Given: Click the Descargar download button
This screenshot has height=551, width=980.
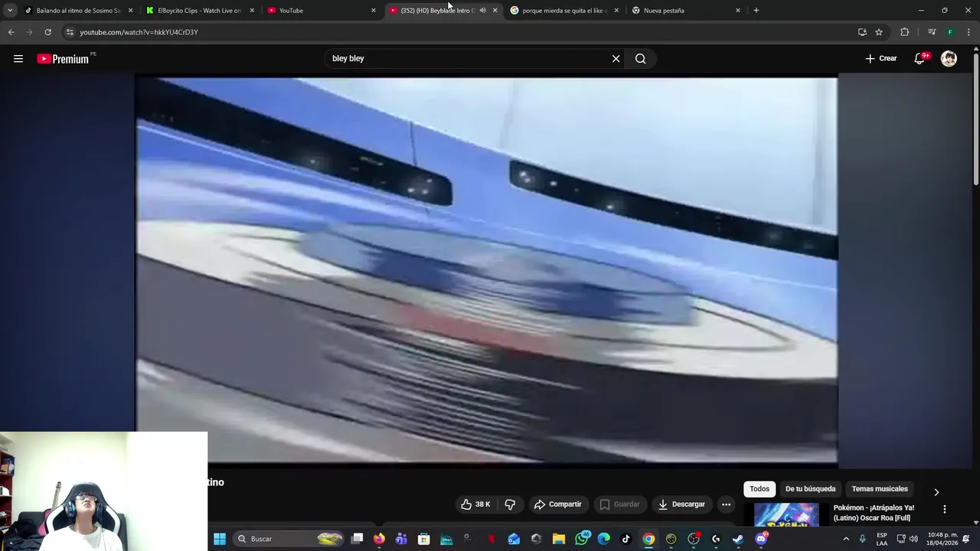Looking at the screenshot, I should pyautogui.click(x=681, y=504).
